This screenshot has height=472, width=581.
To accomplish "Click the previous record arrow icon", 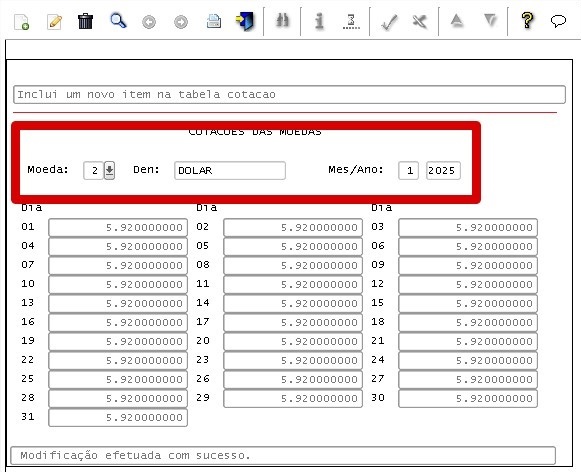I will (149, 22).
